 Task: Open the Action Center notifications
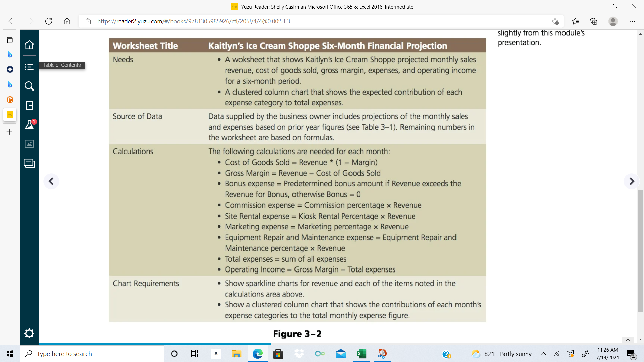pyautogui.click(x=631, y=354)
